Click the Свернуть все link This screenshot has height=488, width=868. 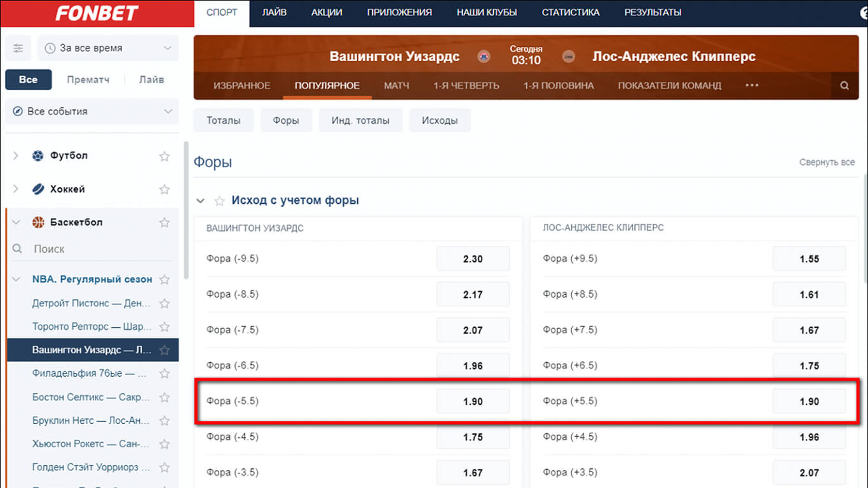click(827, 163)
